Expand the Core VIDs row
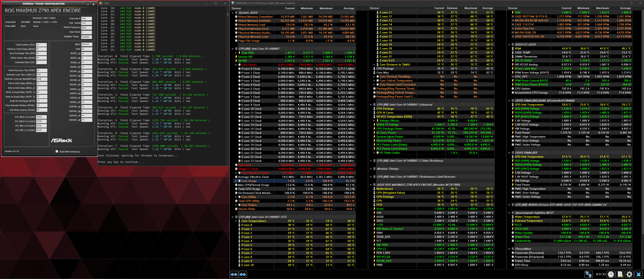 236,53
